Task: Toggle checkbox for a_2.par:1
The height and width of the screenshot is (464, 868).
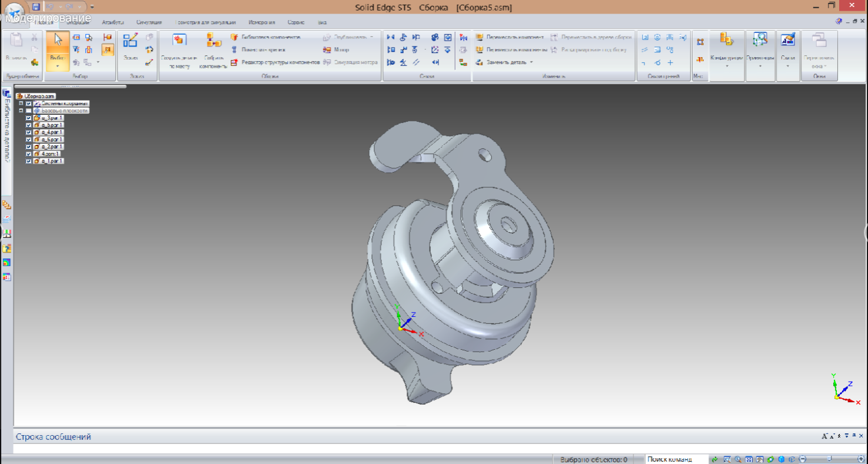Action: pyautogui.click(x=29, y=147)
